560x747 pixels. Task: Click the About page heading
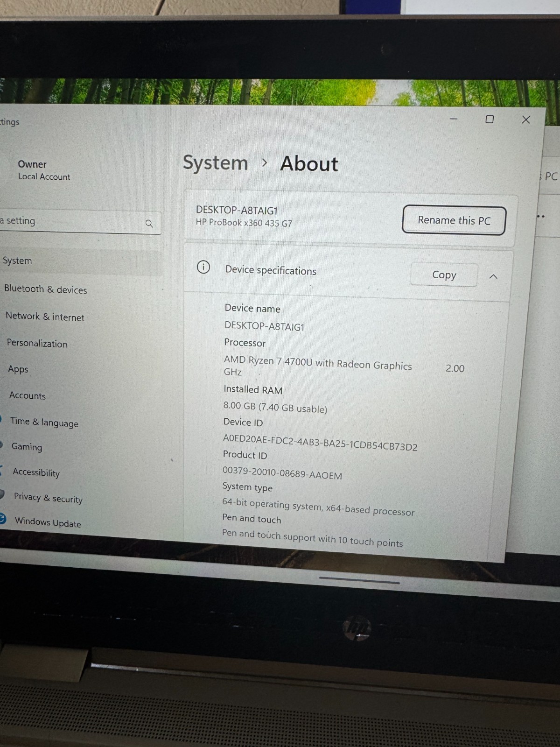[x=309, y=164]
